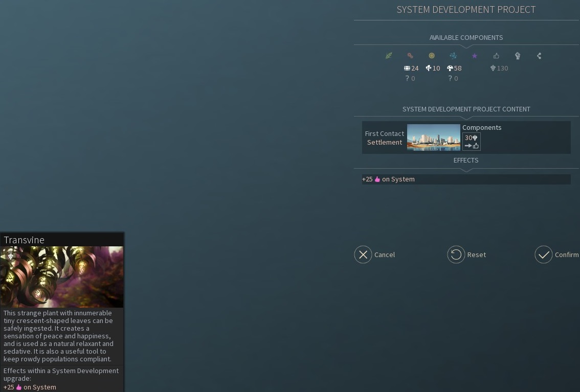The height and width of the screenshot is (392, 580).
Task: Add the 24-count resource under Industry
Action: [411, 68]
